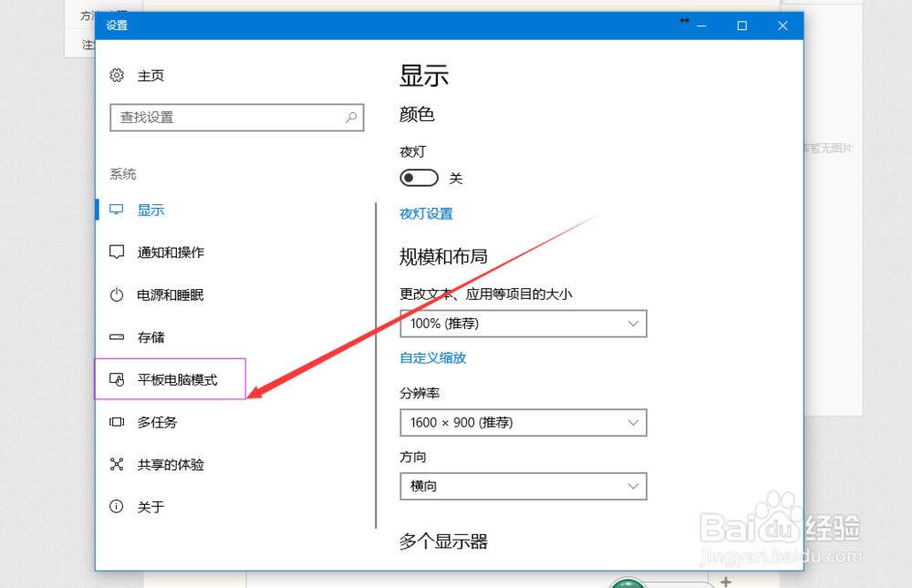
Task: Click the 关于 about info icon
Action: tap(116, 507)
